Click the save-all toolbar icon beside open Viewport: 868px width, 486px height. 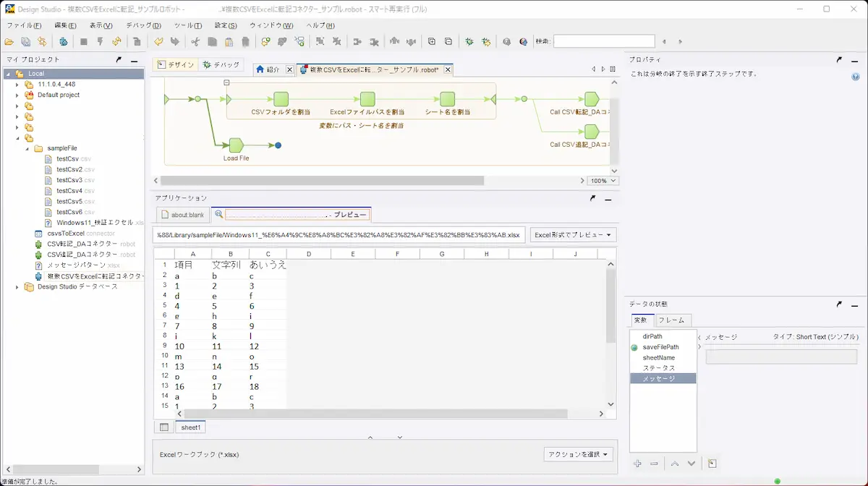25,41
